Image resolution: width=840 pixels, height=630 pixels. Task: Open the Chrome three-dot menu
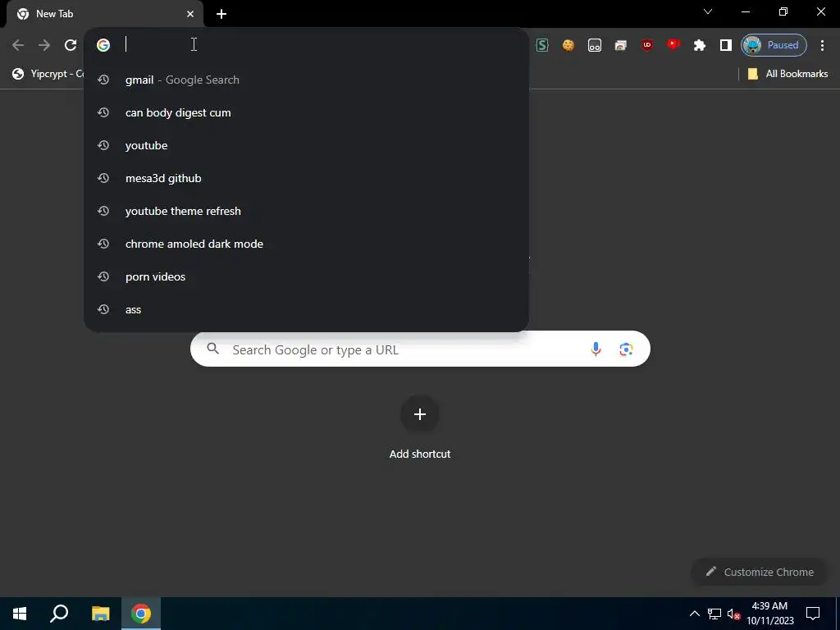[822, 45]
